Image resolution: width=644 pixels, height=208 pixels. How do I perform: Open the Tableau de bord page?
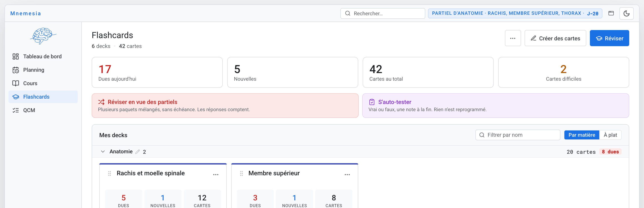43,56
